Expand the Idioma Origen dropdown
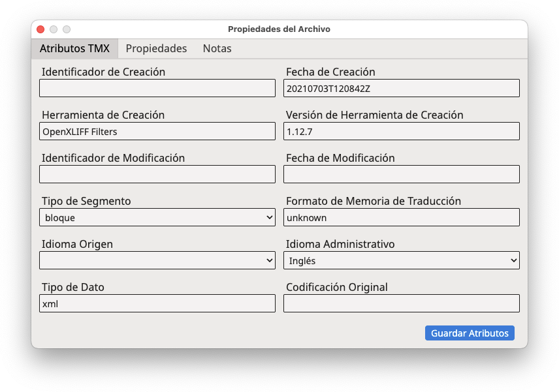The width and height of the screenshot is (559, 392). pyautogui.click(x=157, y=261)
